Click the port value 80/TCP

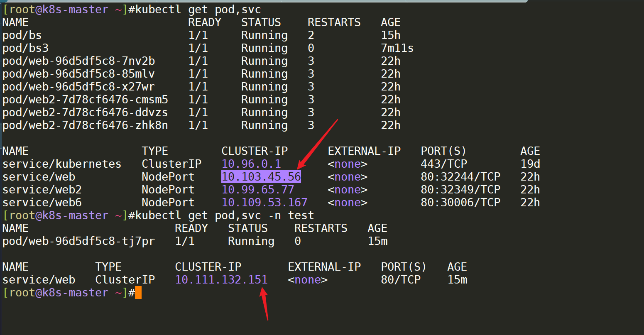401,280
